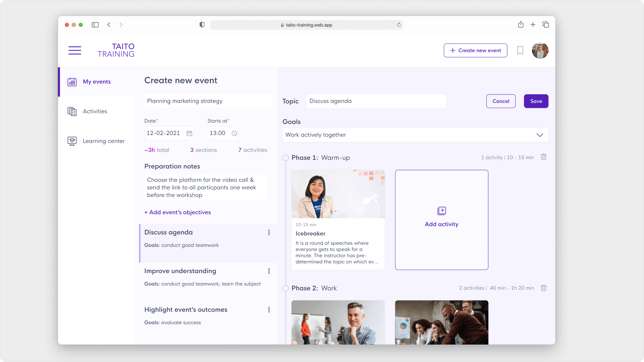This screenshot has width=644, height=362.
Task: Open the options menu for Improve understanding
Action: (x=269, y=271)
